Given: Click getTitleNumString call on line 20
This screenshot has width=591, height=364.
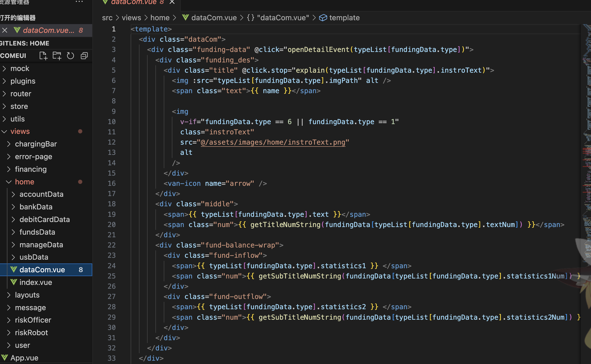Looking at the screenshot, I should (285, 225).
